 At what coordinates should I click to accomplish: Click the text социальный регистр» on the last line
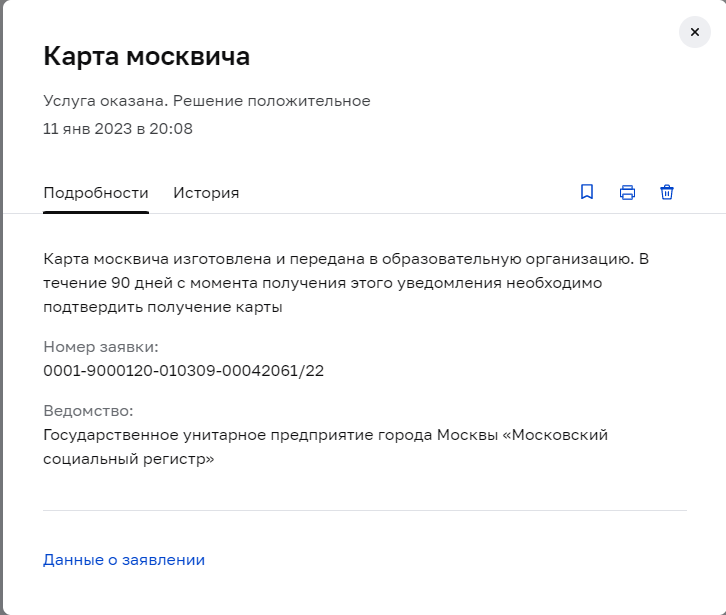(x=129, y=459)
